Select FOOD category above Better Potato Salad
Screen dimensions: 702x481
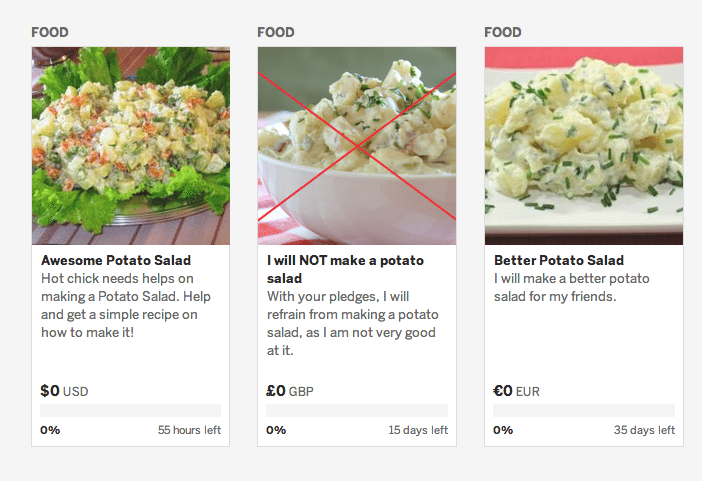[x=503, y=32]
